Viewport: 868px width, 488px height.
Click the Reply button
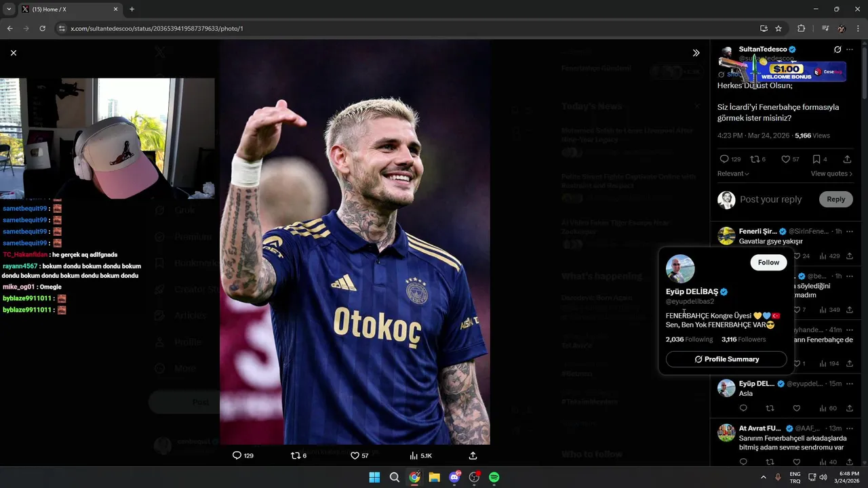tap(836, 199)
